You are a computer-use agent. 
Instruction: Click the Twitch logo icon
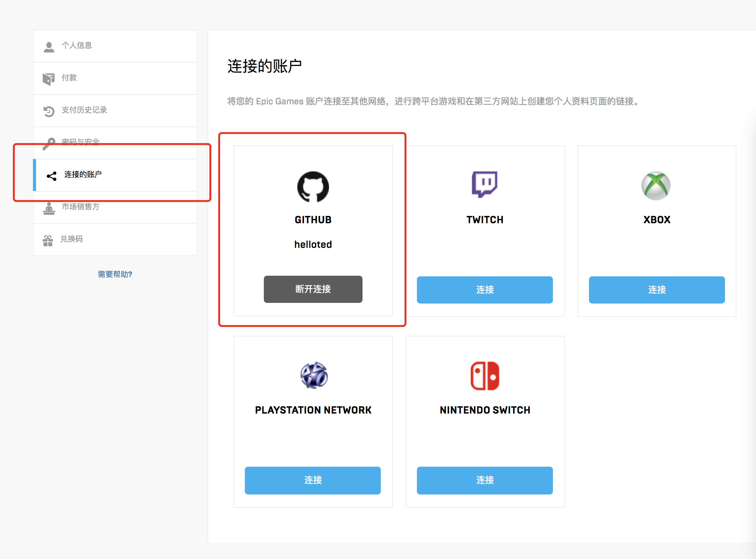click(x=485, y=184)
